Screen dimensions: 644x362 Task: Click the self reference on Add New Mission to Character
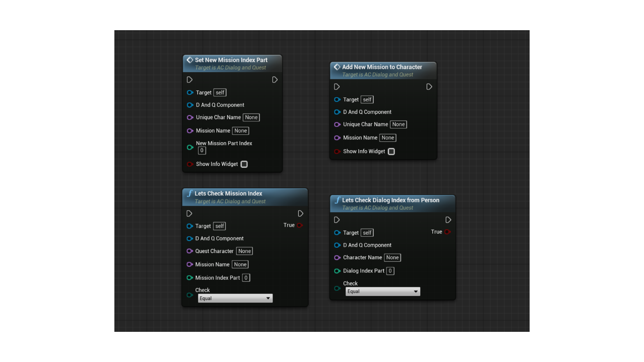pyautogui.click(x=367, y=100)
